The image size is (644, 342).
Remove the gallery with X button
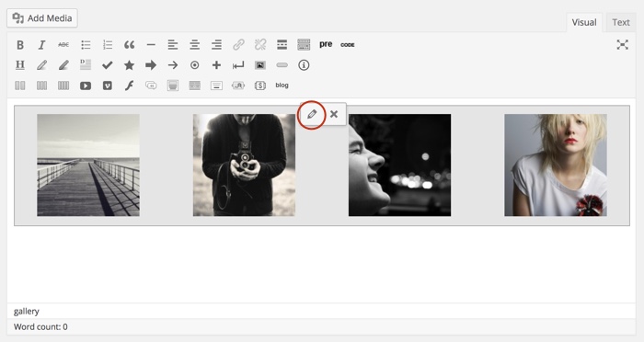click(334, 114)
